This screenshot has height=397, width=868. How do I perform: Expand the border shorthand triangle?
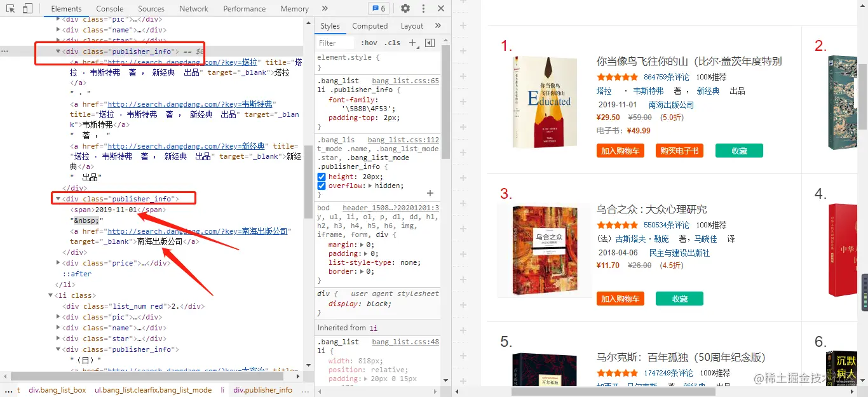tap(363, 271)
